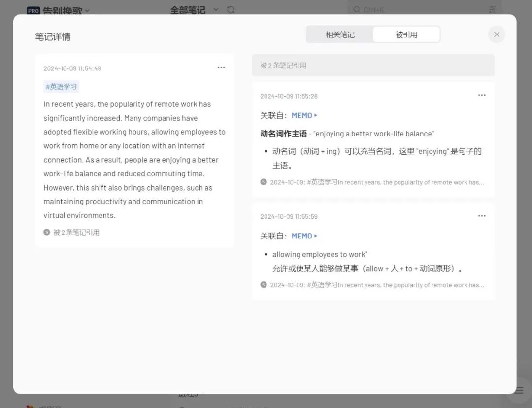Screen dimensions: 532x408
Task: Close the note details dialog
Action: 497,34
